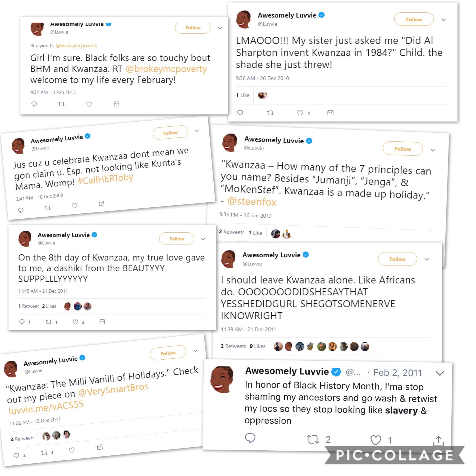Screen dimensions: 476x476
Task: Like the Al Sharpton Kwanzaa tweet
Action: 300,113
